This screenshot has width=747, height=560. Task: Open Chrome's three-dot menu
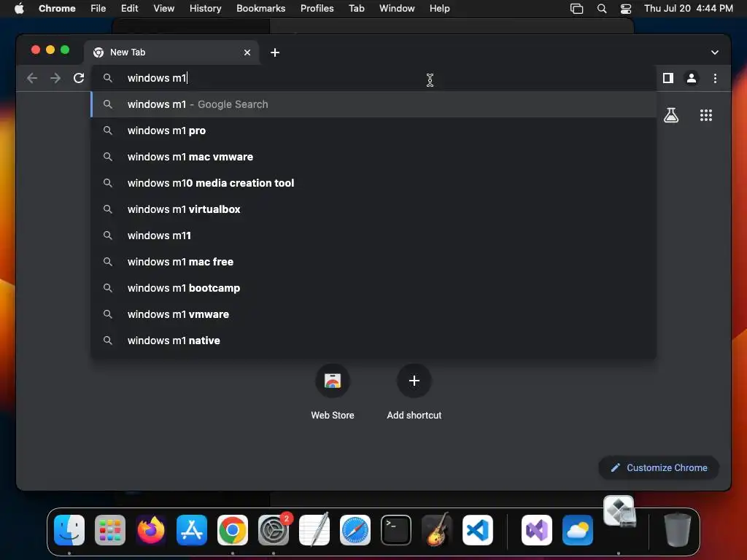pyautogui.click(x=715, y=78)
